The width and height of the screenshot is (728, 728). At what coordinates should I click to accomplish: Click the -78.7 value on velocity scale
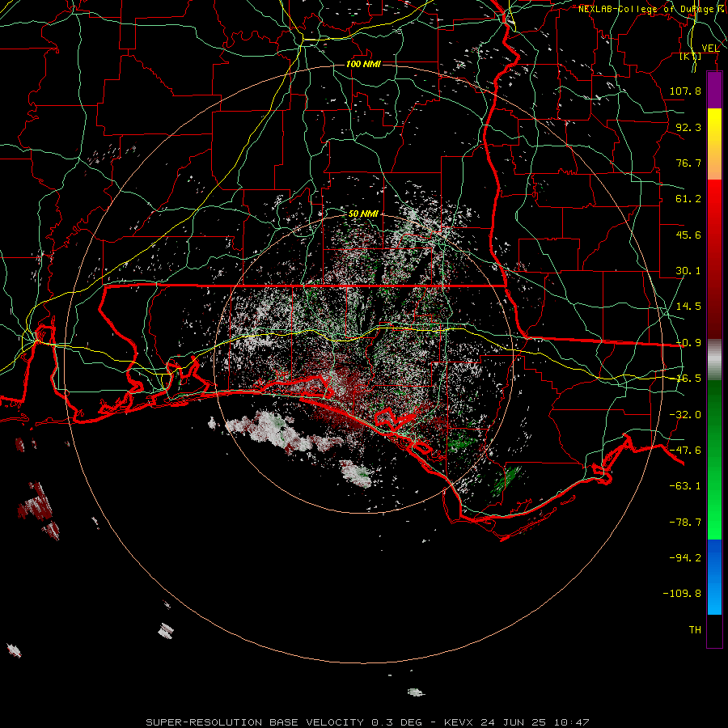[x=685, y=523]
